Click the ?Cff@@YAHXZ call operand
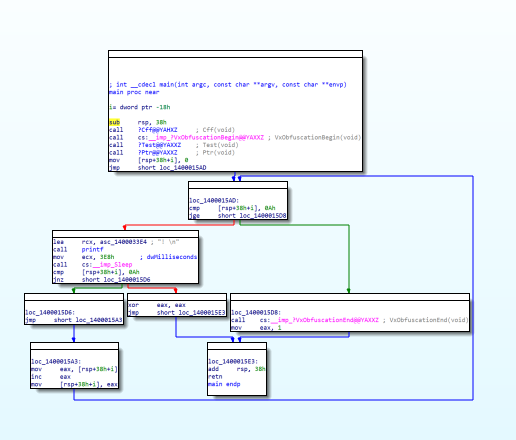 158,130
